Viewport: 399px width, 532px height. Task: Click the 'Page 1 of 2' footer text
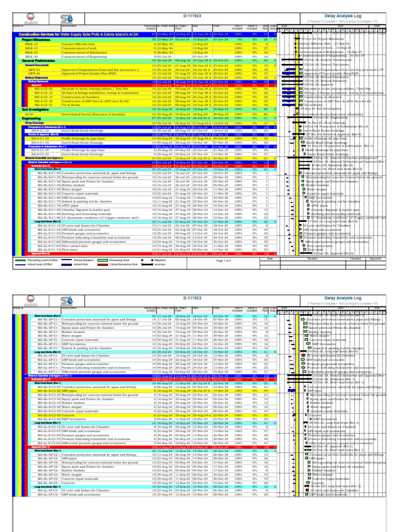(223, 261)
